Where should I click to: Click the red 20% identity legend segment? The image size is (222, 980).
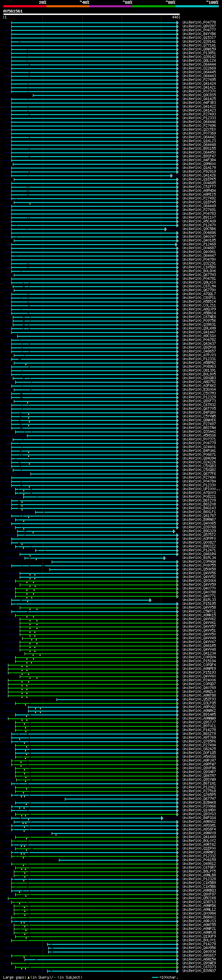[25, 6]
